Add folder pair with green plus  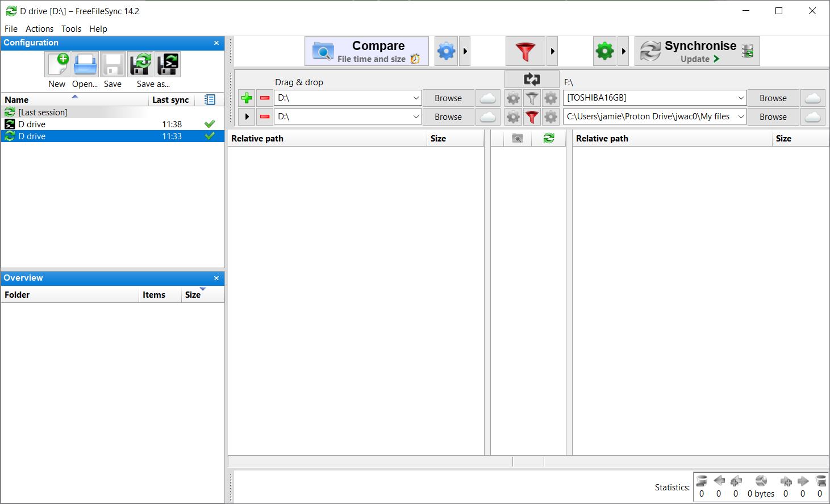click(247, 98)
